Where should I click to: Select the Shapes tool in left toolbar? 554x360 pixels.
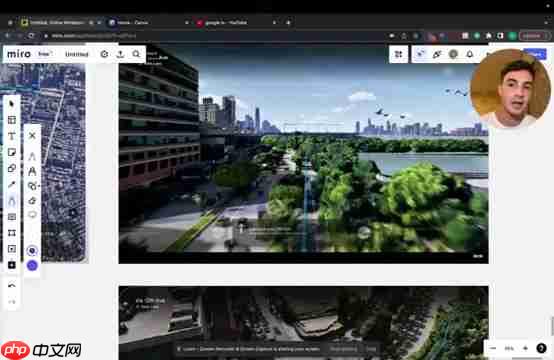pyautogui.click(x=12, y=168)
